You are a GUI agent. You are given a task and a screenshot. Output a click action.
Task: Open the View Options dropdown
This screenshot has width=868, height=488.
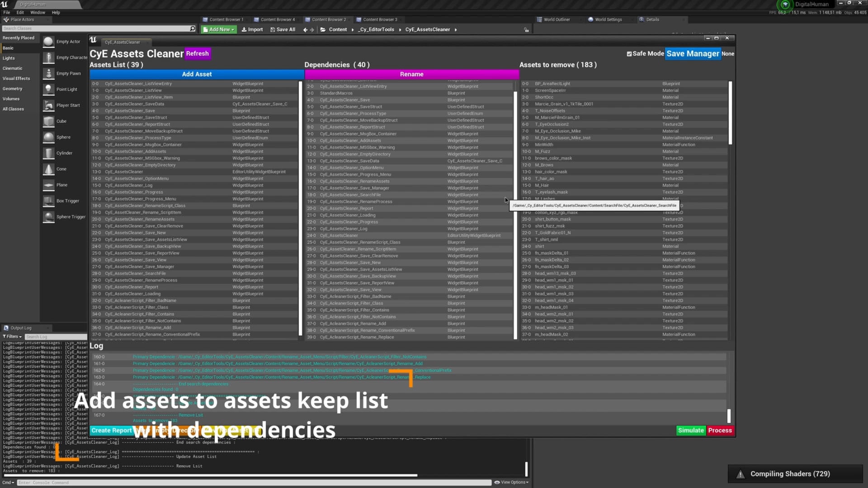point(511,482)
